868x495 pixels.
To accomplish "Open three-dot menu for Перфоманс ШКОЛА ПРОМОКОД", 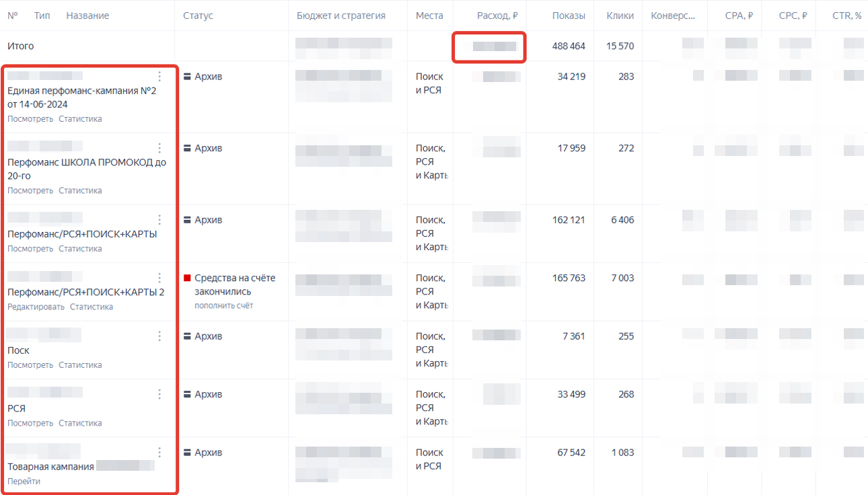I will point(159,148).
